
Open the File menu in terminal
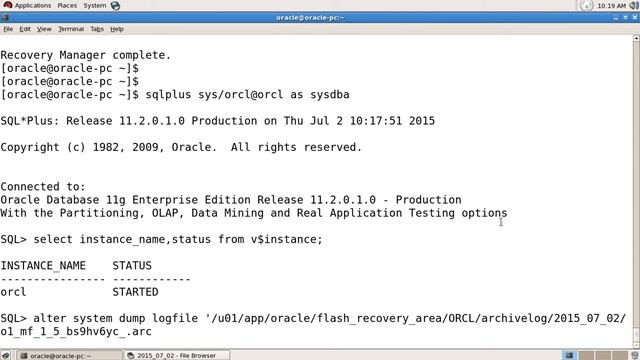(8, 29)
